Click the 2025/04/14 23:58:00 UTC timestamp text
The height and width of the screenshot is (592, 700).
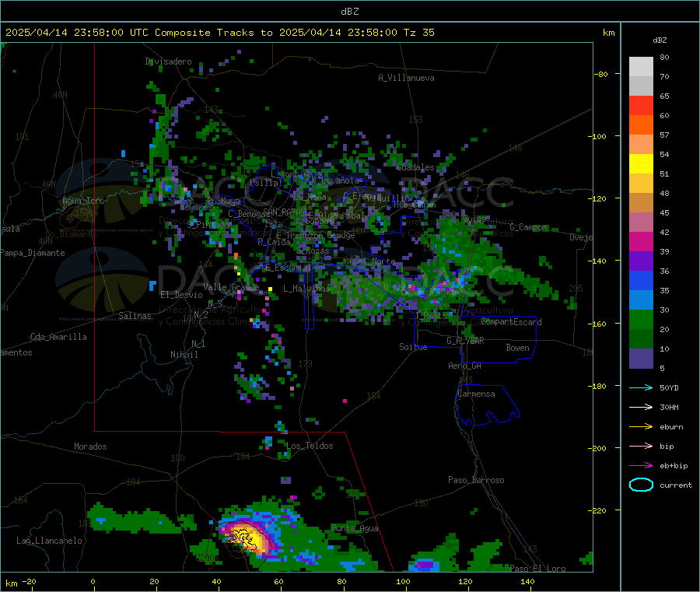coord(76,33)
